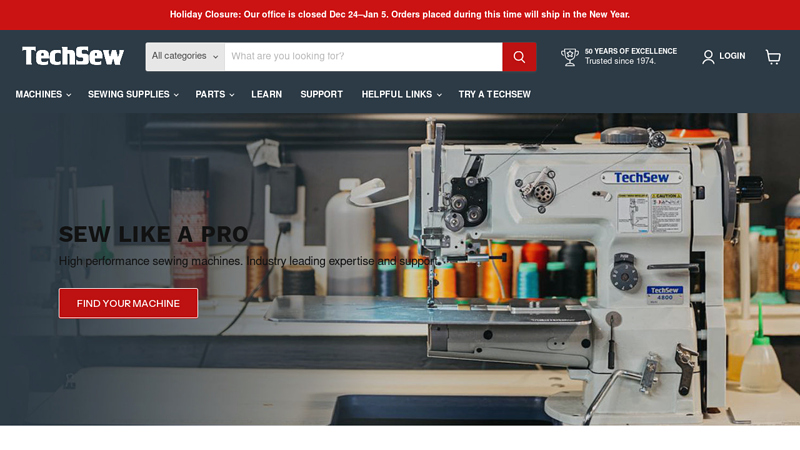The height and width of the screenshot is (450, 800).
Task: Open the All categories dropdown
Action: coord(185,57)
